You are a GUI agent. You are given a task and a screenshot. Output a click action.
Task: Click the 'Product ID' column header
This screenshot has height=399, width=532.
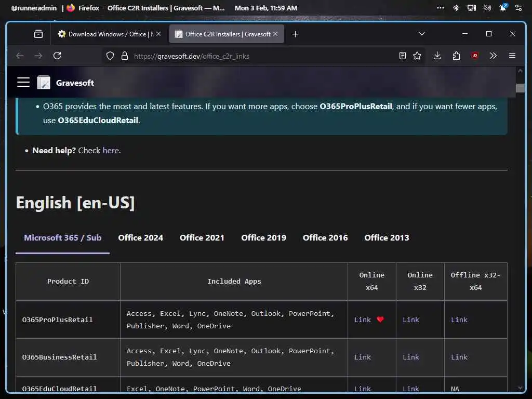(68, 281)
